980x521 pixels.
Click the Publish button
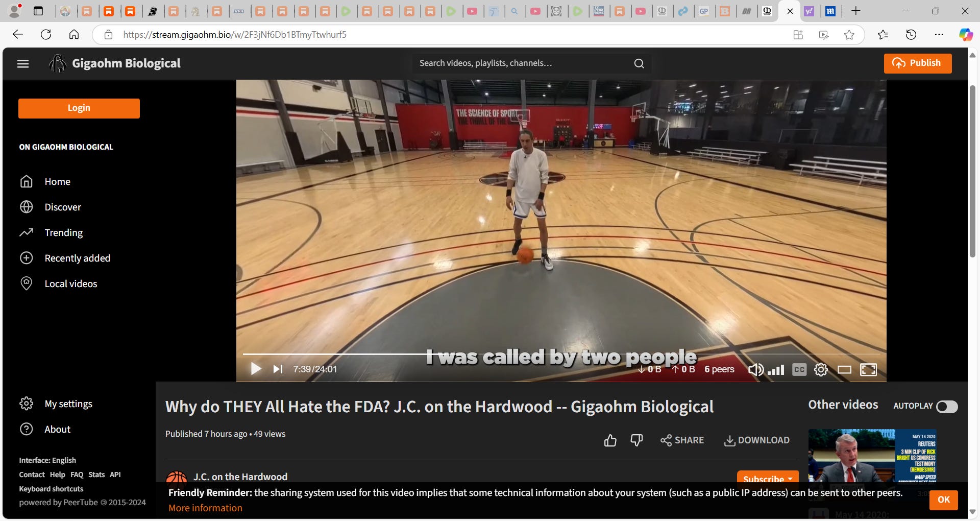[918, 63]
